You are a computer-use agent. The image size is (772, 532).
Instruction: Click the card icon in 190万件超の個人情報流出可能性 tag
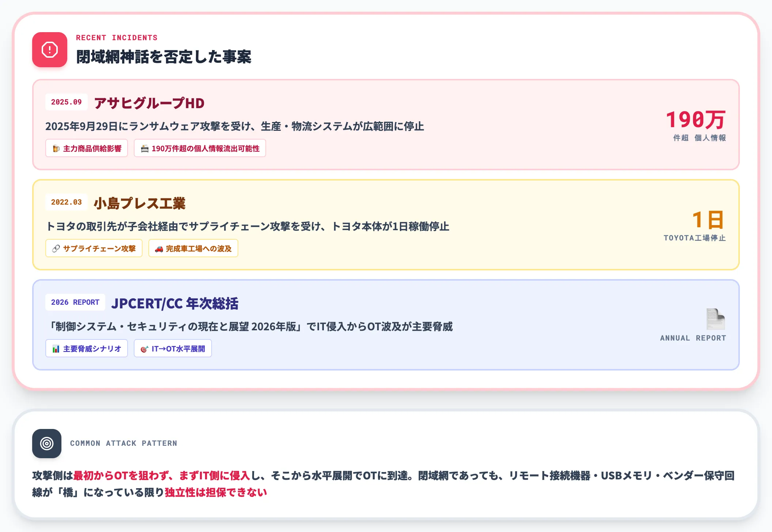click(x=145, y=149)
